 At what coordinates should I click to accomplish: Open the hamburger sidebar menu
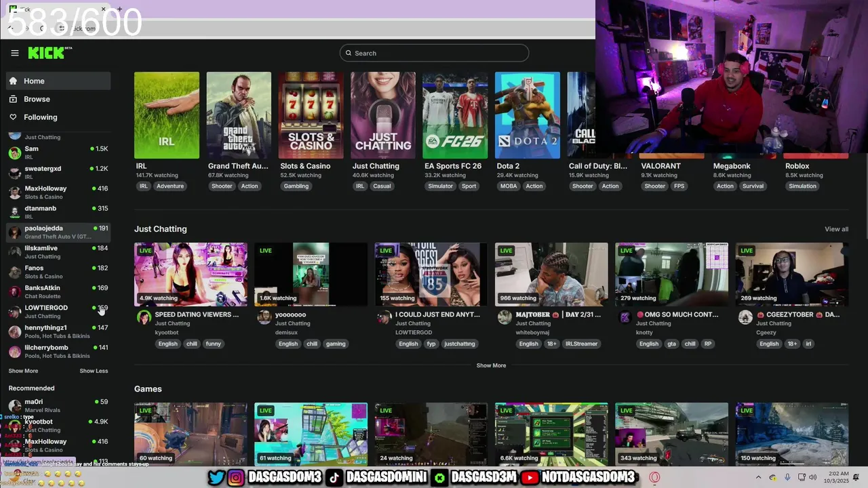coord(14,53)
